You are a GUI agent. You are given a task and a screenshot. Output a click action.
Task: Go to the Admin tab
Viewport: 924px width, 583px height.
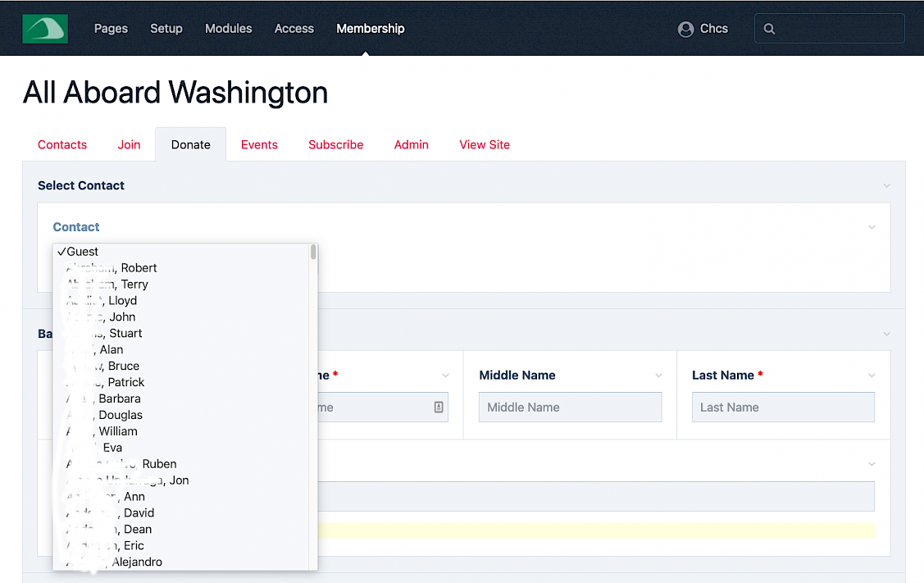[411, 144]
